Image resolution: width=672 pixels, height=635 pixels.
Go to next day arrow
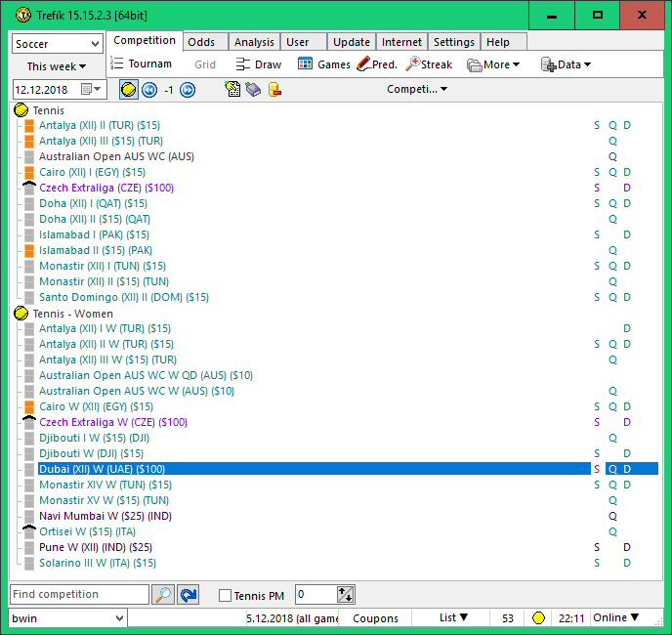pos(188,90)
